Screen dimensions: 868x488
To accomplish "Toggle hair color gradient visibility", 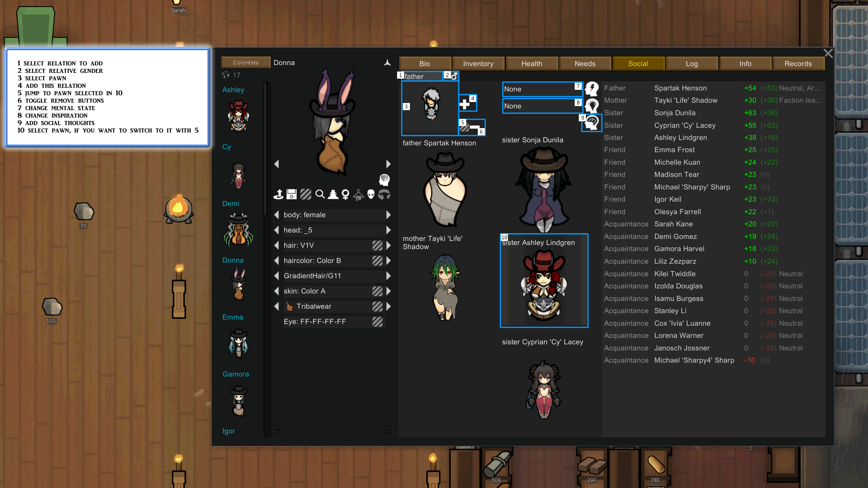I will [x=376, y=260].
